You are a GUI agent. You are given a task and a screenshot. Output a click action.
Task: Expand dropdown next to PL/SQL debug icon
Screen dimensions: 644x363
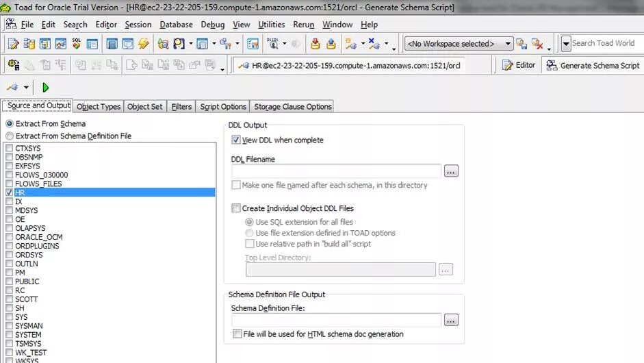tap(284, 43)
